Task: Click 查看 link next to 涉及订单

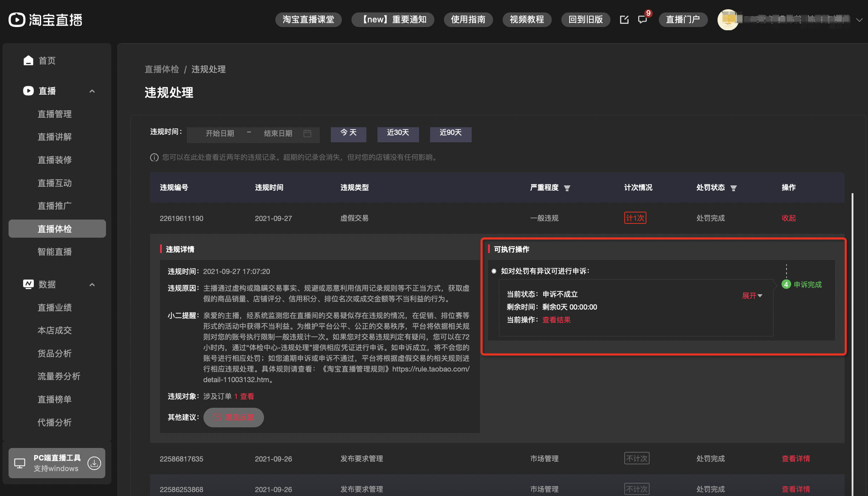Action: (247, 396)
